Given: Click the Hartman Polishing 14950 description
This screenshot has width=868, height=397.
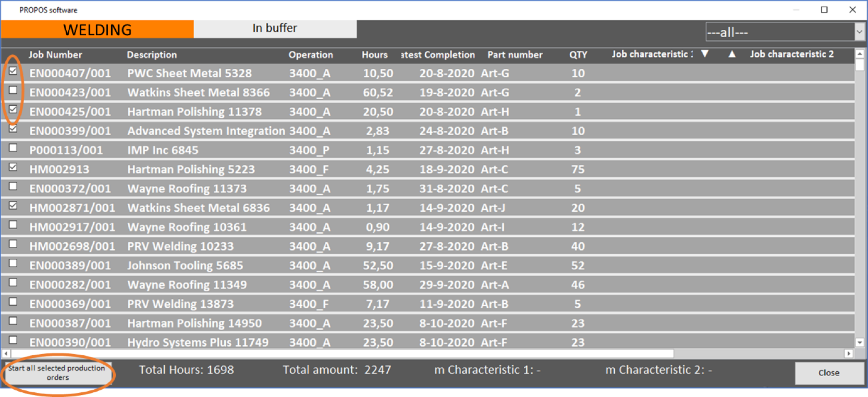Looking at the screenshot, I should (x=194, y=323).
